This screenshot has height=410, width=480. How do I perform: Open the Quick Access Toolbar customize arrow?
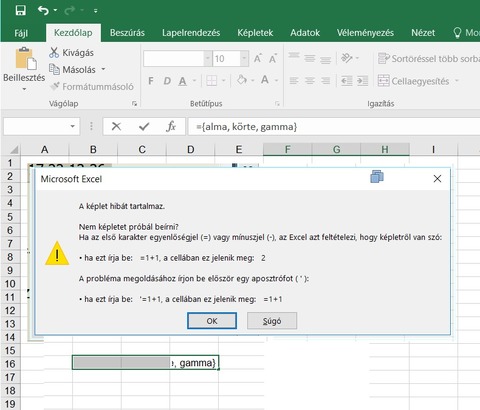[95, 11]
